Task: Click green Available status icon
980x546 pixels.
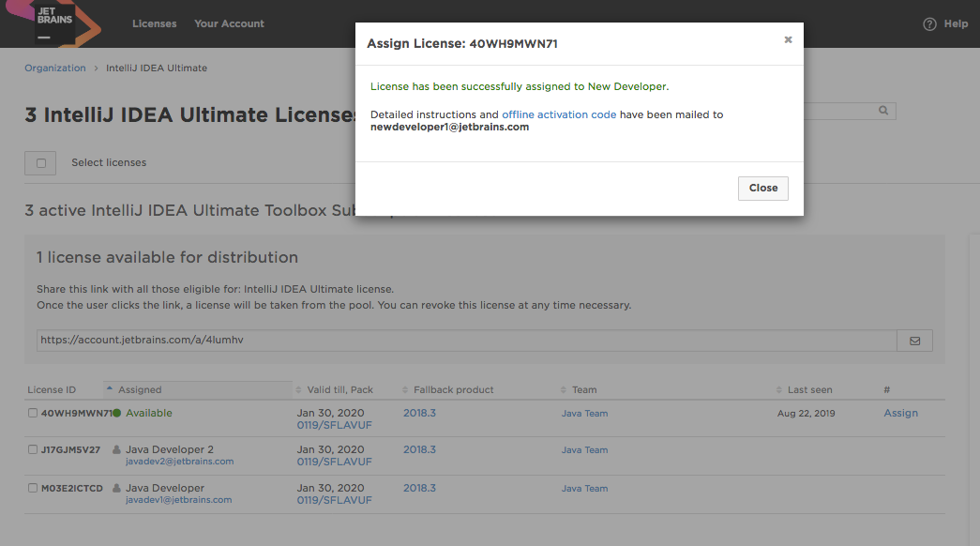Action: (x=117, y=413)
